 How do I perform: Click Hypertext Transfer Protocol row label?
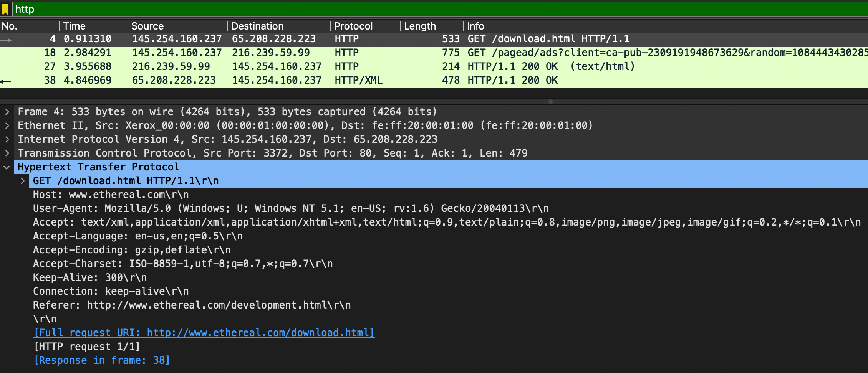click(98, 167)
